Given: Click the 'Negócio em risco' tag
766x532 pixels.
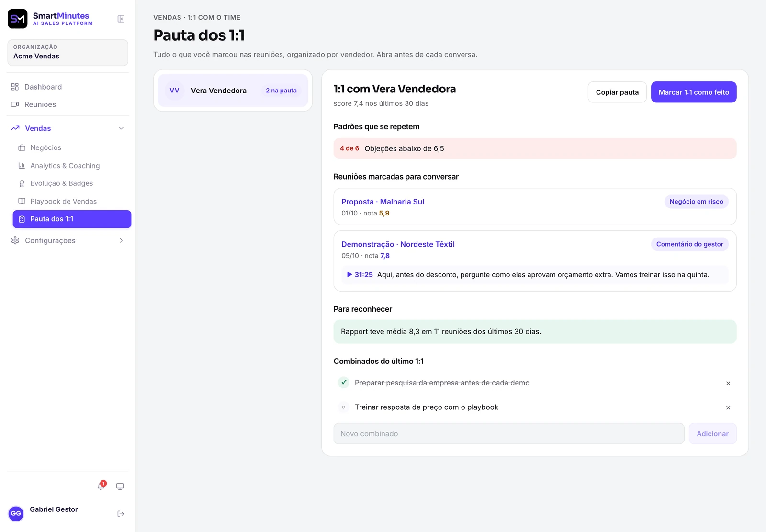Looking at the screenshot, I should [x=696, y=202].
